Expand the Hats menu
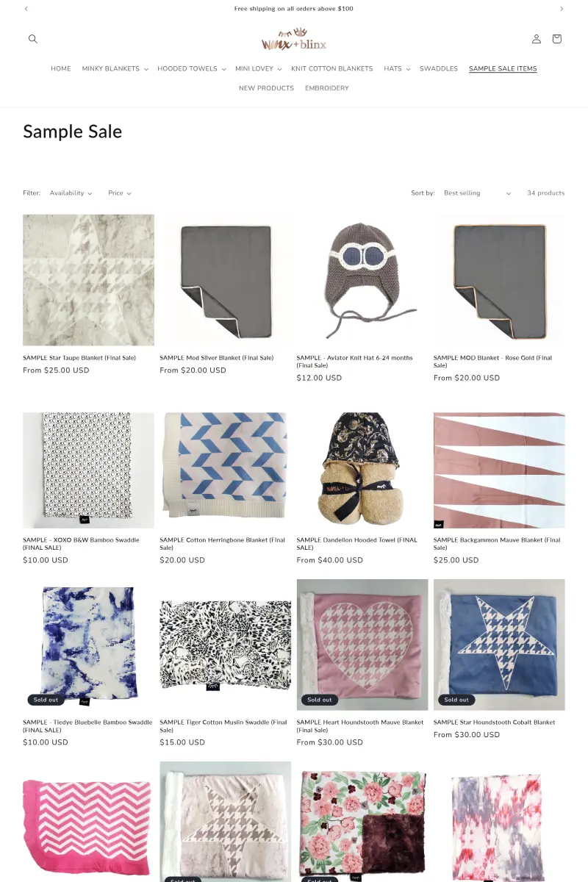Screen dimensions: 588x882 click(397, 69)
